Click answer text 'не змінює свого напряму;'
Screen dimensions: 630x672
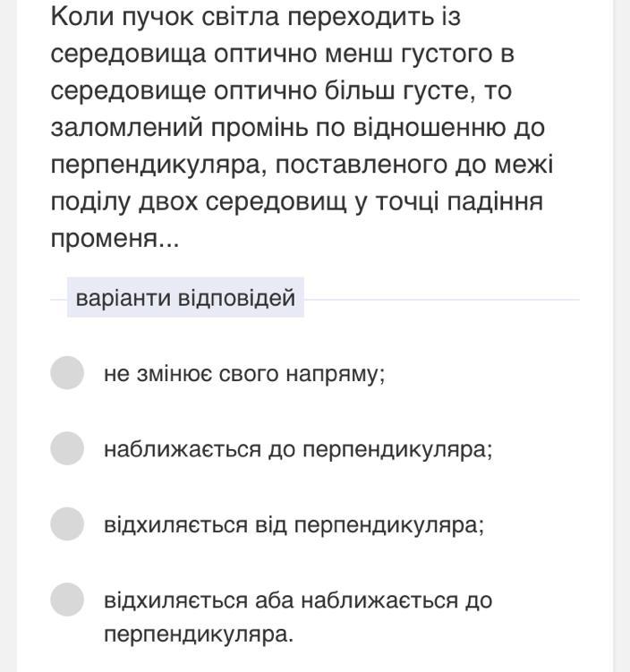(x=244, y=374)
